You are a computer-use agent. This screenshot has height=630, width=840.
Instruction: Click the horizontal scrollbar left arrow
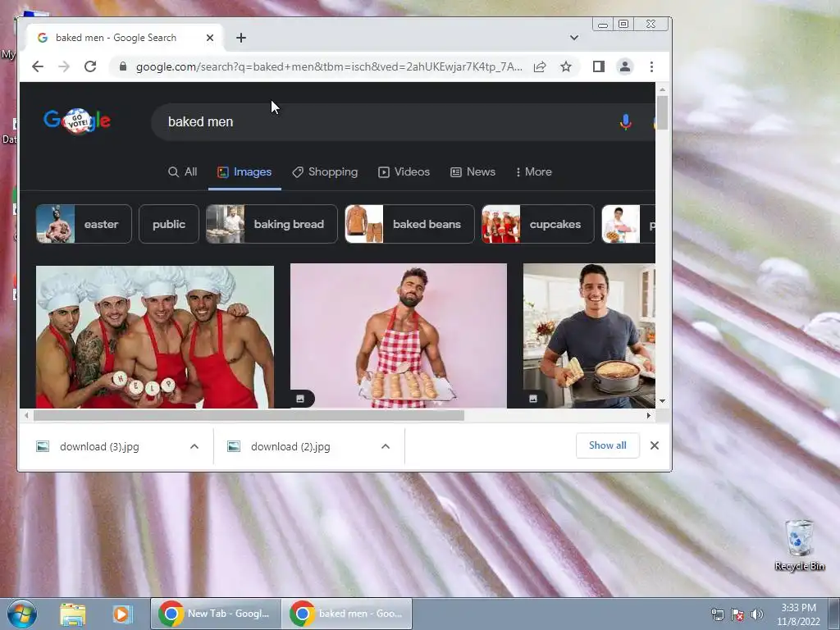tap(26, 415)
